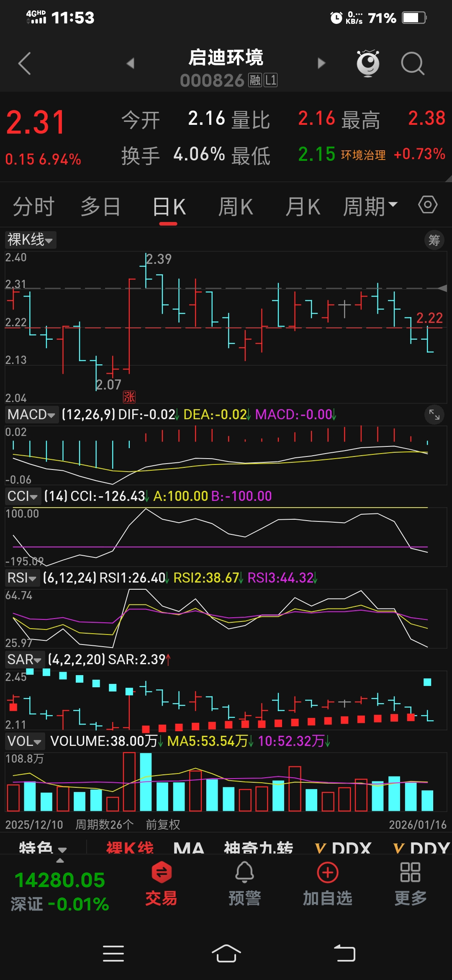Tap the end date 2026/01/16
This screenshot has width=452, height=980.
pos(418,825)
